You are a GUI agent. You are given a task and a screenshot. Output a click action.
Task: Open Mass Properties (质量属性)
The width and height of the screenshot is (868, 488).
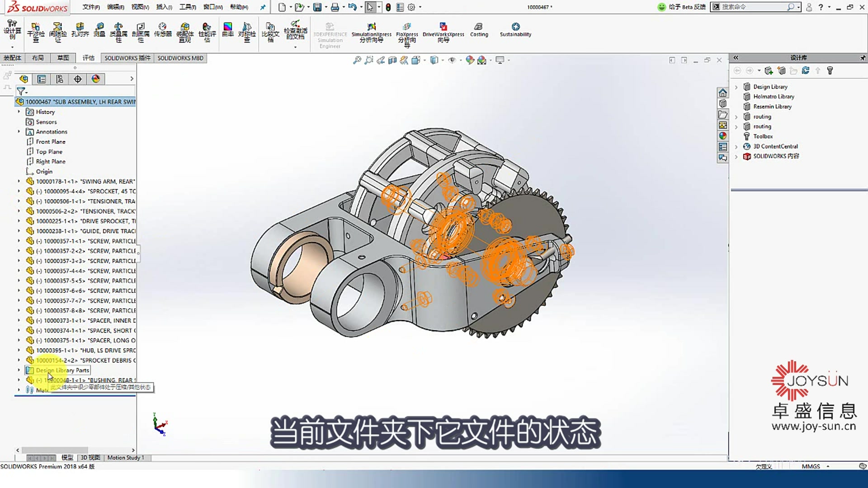(118, 33)
